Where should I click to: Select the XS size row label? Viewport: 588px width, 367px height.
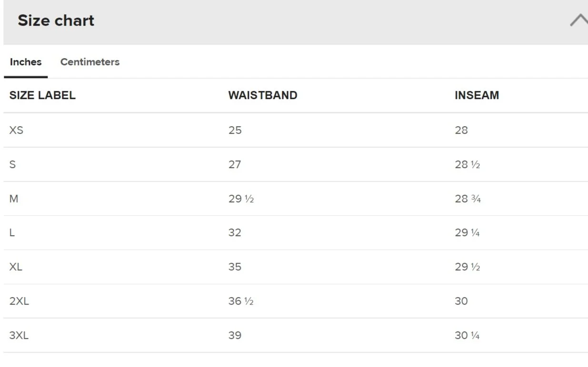pos(16,130)
